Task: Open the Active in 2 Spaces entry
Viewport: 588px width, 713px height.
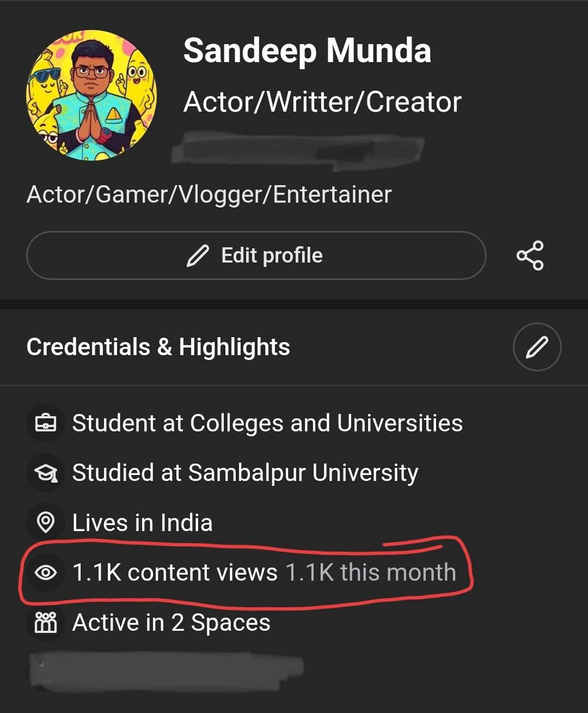Action: [171, 623]
